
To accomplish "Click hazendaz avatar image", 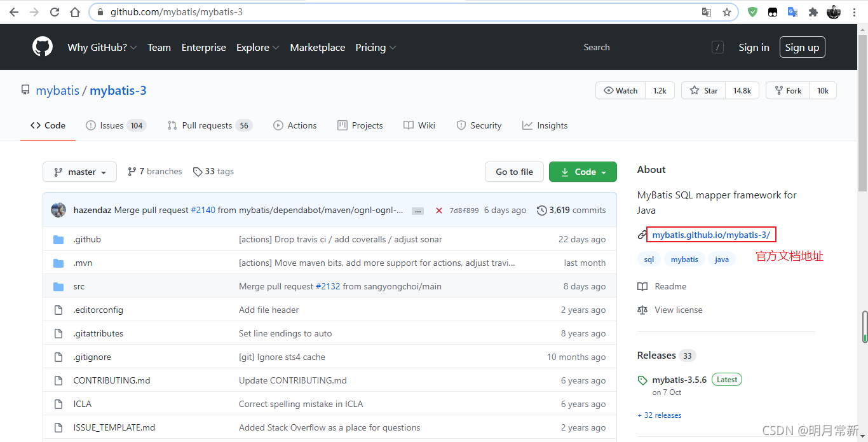I will 58,210.
